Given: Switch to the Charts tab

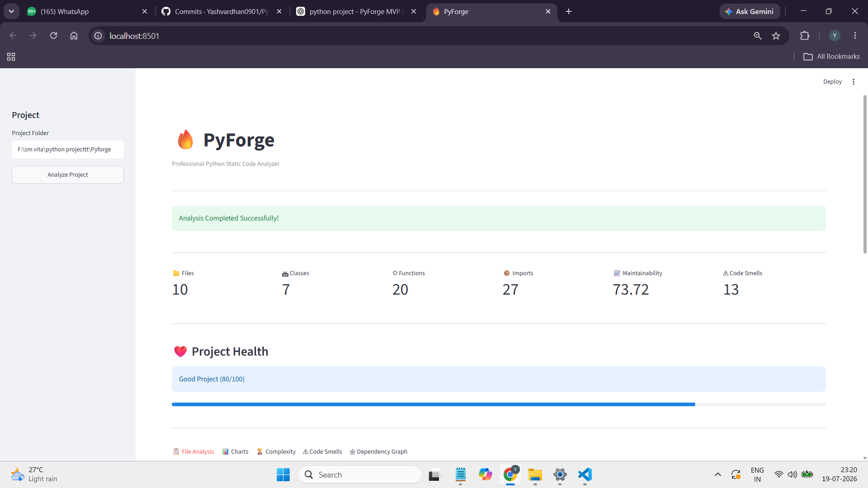Looking at the screenshot, I should [236, 451].
